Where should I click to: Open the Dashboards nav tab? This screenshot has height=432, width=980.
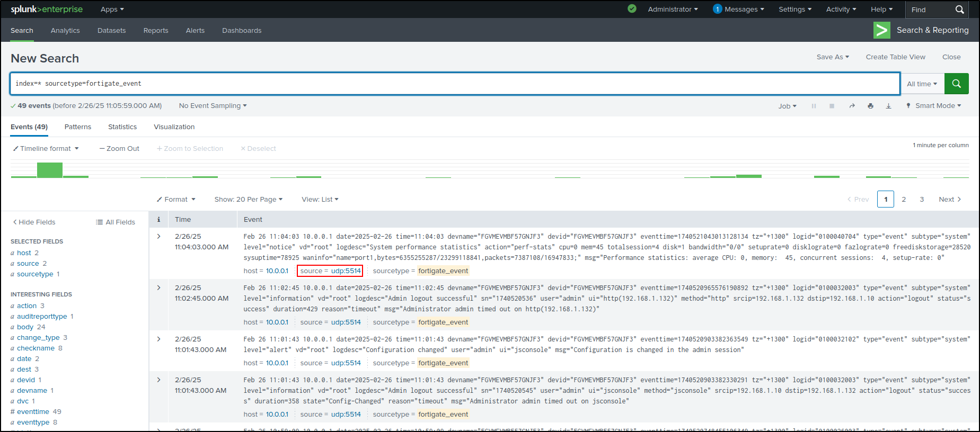tap(242, 31)
